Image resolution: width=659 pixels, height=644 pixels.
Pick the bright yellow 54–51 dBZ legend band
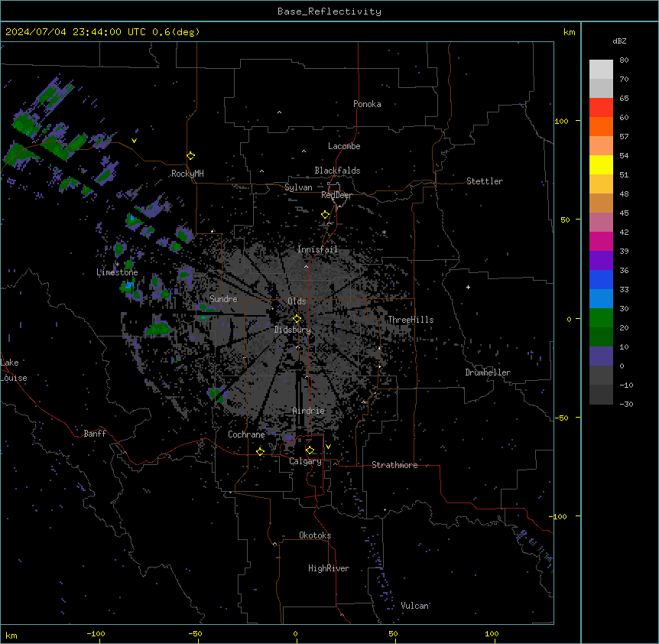click(x=601, y=164)
